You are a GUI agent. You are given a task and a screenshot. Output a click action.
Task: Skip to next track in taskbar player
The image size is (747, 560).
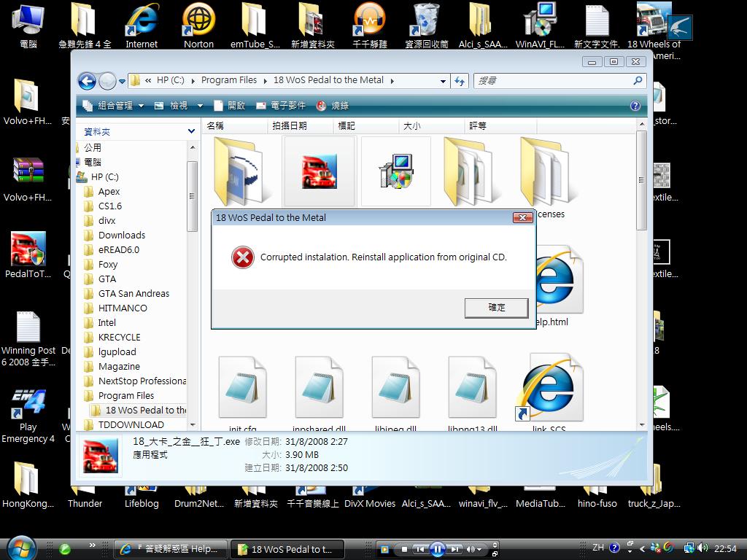click(455, 549)
